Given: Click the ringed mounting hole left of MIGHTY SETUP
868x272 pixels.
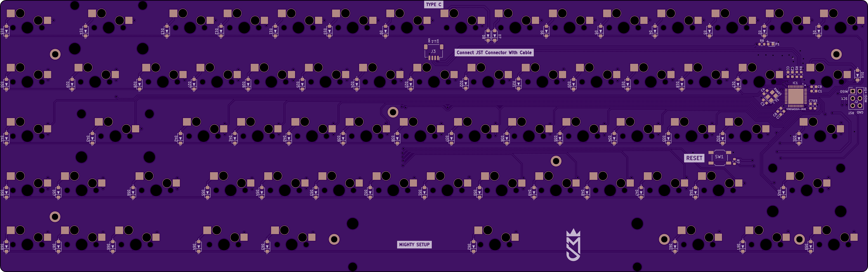Looking at the screenshot, I should tap(334, 239).
